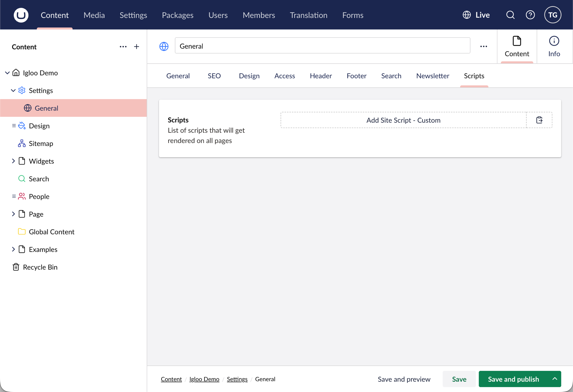
Task: Open the TG user avatar menu
Action: coord(553,15)
